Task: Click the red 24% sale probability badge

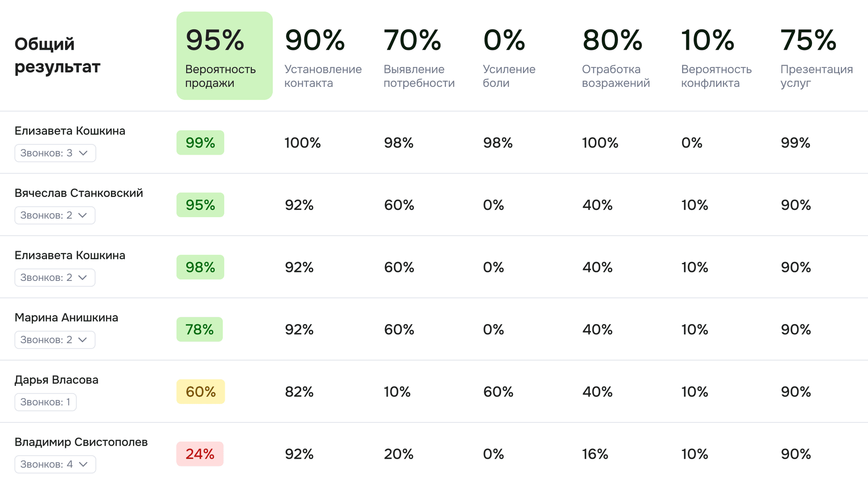Action: (200, 454)
